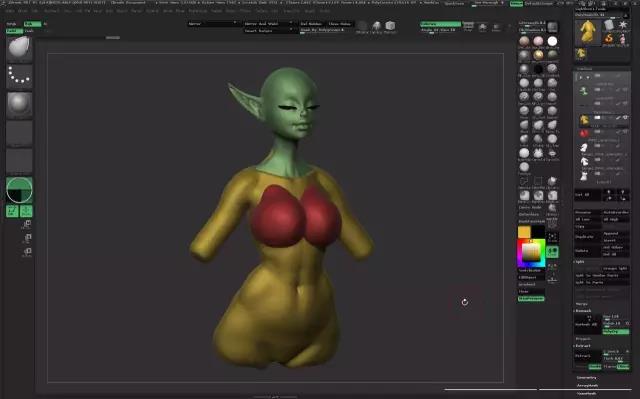The image size is (640, 399).
Task: Expand the ArrayMesh section
Action: click(x=587, y=385)
